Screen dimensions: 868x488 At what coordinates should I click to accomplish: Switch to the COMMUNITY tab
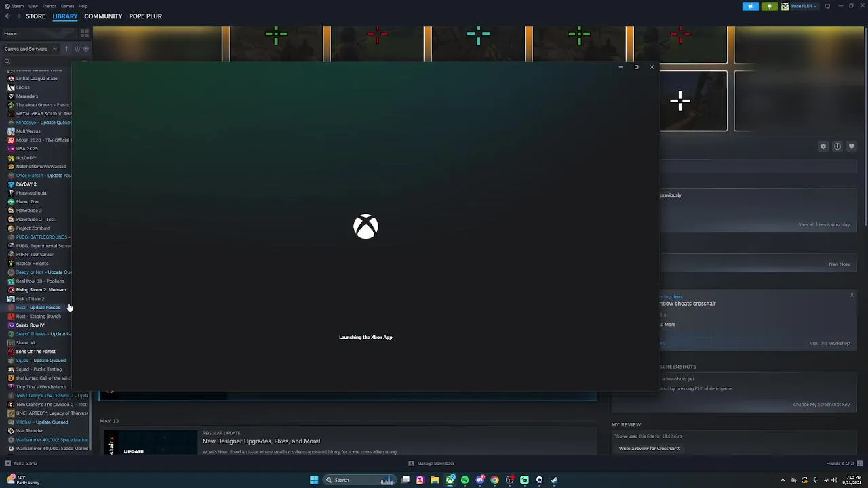tap(103, 16)
